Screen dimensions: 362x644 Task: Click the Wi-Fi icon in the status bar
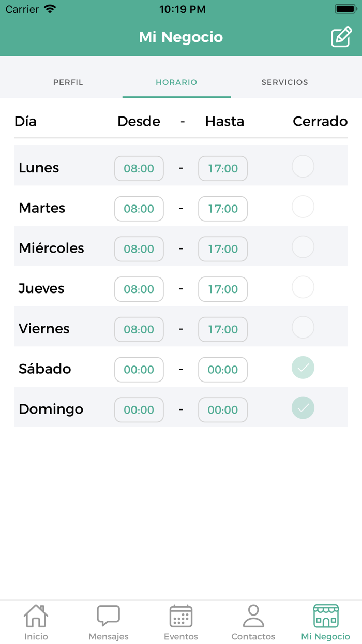tap(49, 9)
